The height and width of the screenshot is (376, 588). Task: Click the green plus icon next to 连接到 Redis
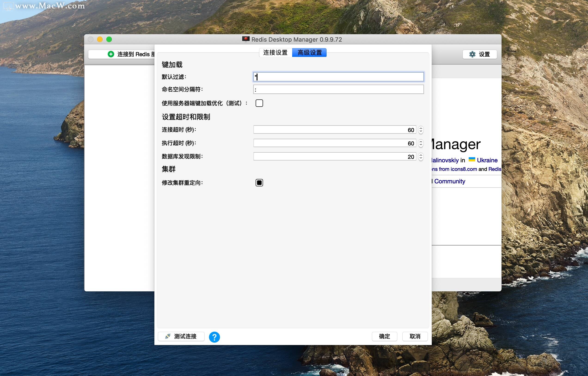tap(111, 54)
